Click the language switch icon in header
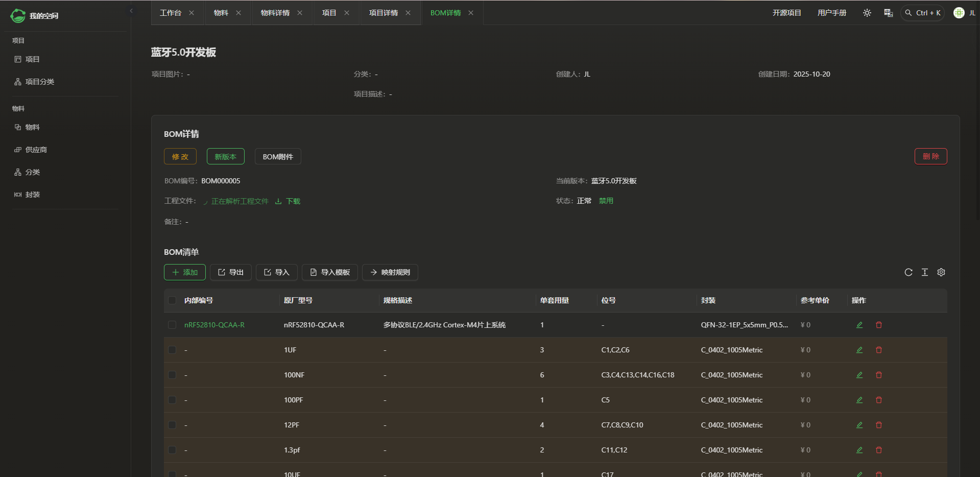The width and height of the screenshot is (980, 477). (x=888, y=13)
